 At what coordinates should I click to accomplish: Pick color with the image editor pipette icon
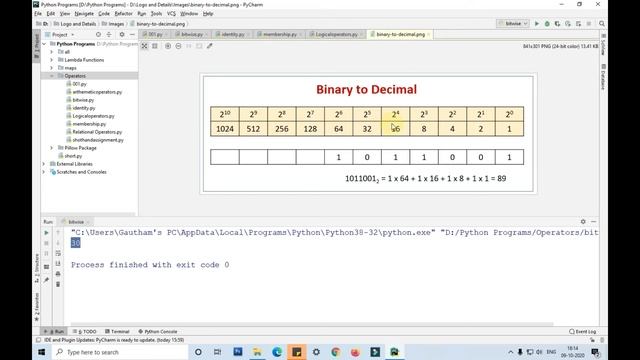210,46
